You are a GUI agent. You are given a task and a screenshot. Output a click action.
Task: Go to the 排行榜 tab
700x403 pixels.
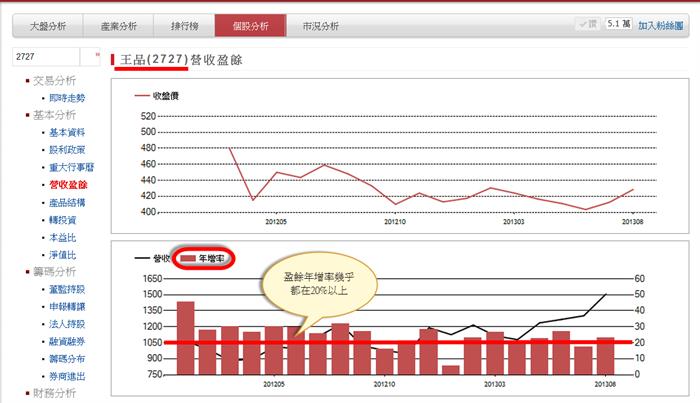184,26
